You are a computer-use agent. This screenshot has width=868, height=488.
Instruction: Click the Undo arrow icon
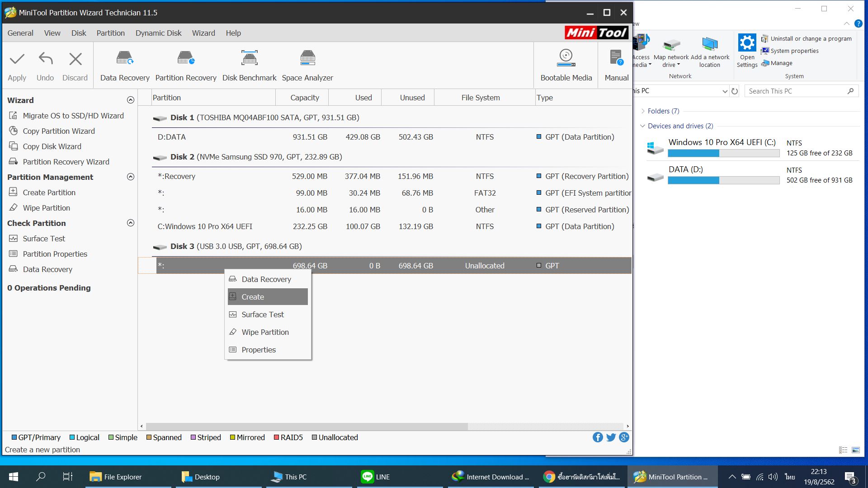[x=45, y=59]
